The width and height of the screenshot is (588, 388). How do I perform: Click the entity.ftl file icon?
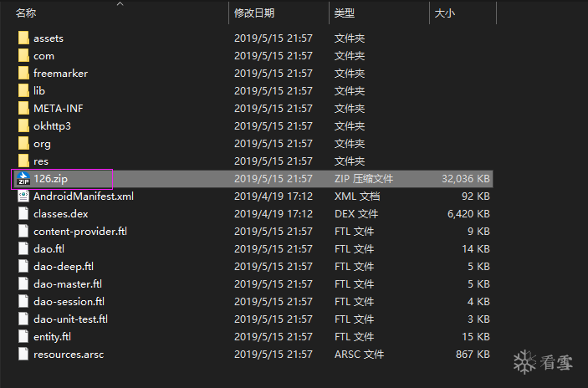[x=23, y=337]
